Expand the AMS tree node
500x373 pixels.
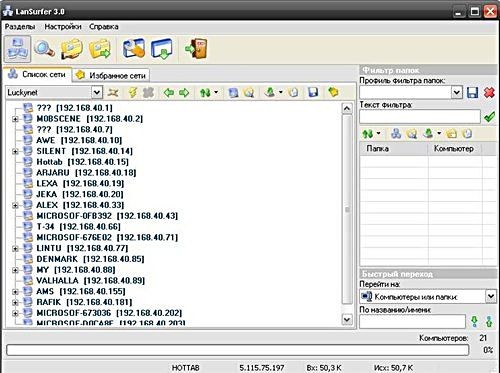(x=15, y=292)
